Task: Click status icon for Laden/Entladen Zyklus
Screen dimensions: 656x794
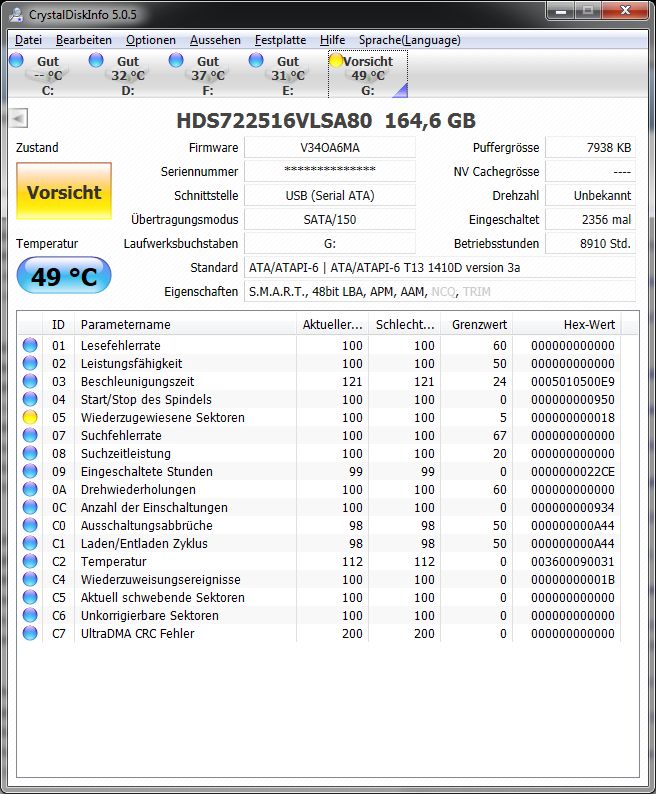Action: [x=30, y=543]
